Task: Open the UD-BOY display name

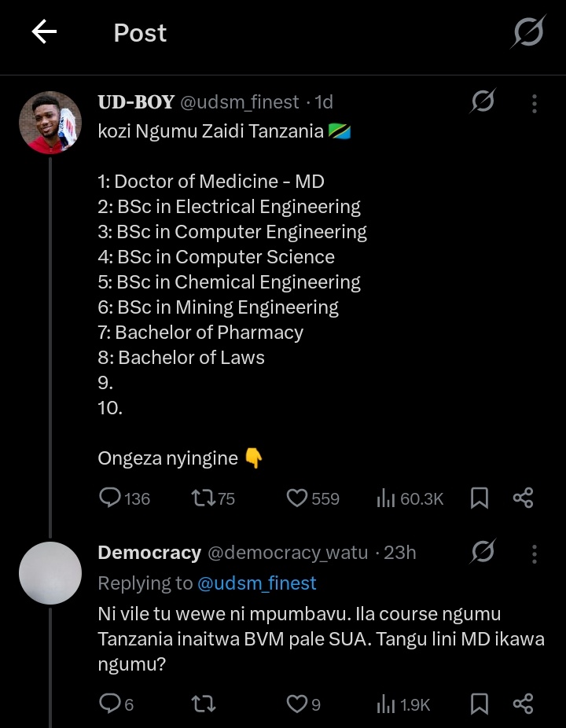Action: [136, 102]
